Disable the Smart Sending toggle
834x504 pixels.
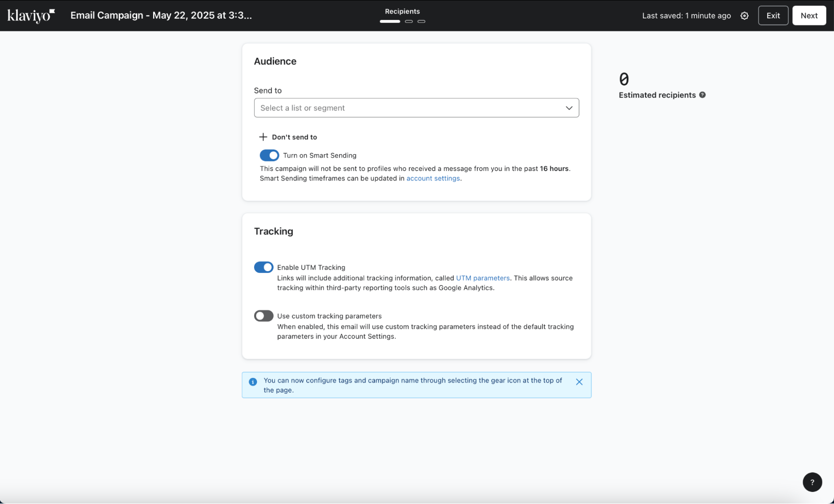click(x=269, y=155)
